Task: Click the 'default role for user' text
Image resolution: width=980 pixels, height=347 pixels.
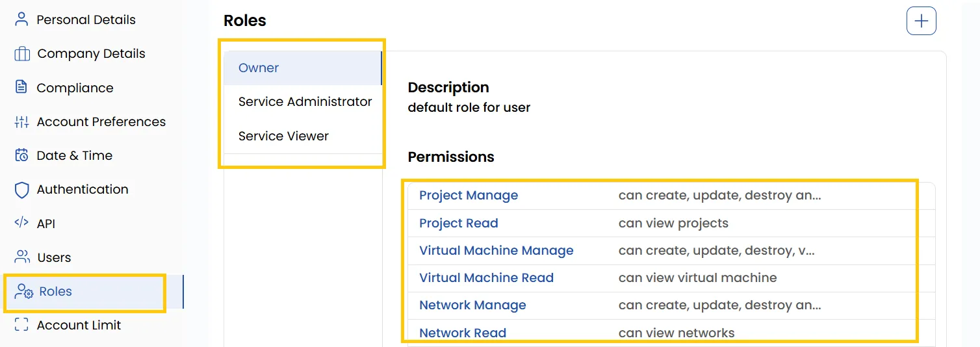Action: (469, 107)
